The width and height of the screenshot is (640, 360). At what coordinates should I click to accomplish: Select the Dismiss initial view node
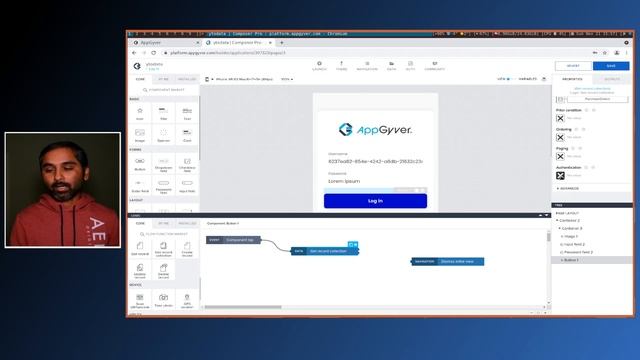point(448,261)
